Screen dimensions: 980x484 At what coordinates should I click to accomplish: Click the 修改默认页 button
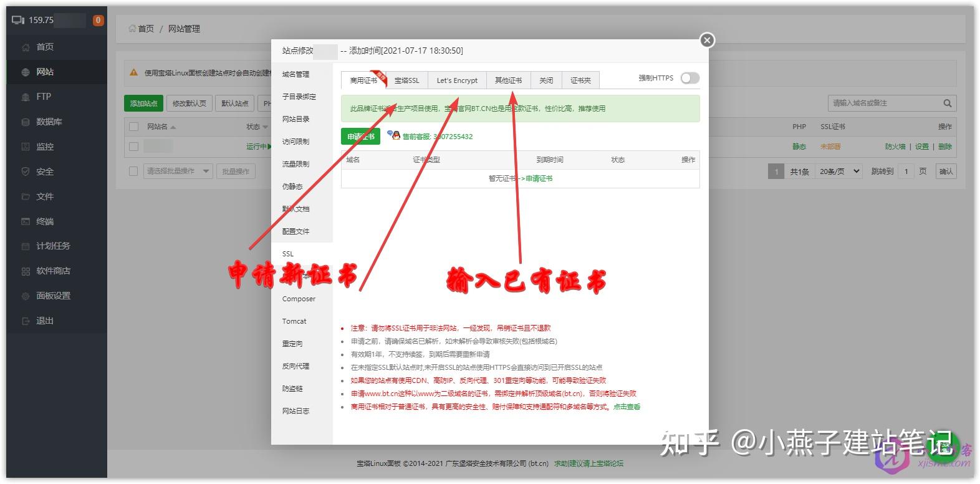[189, 104]
